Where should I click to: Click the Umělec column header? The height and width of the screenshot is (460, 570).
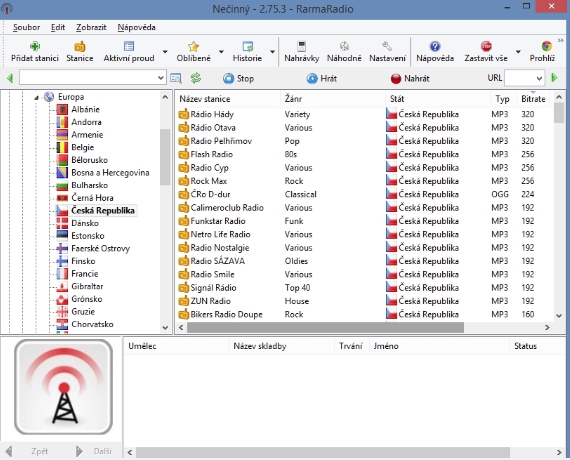point(177,346)
